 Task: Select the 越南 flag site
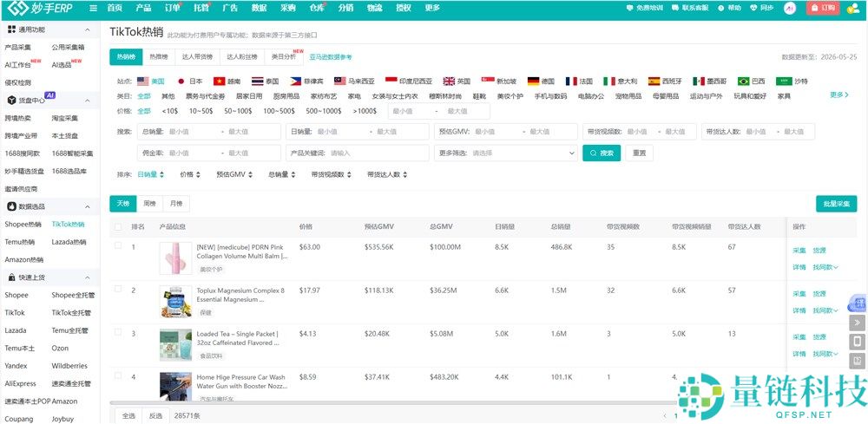click(x=220, y=82)
